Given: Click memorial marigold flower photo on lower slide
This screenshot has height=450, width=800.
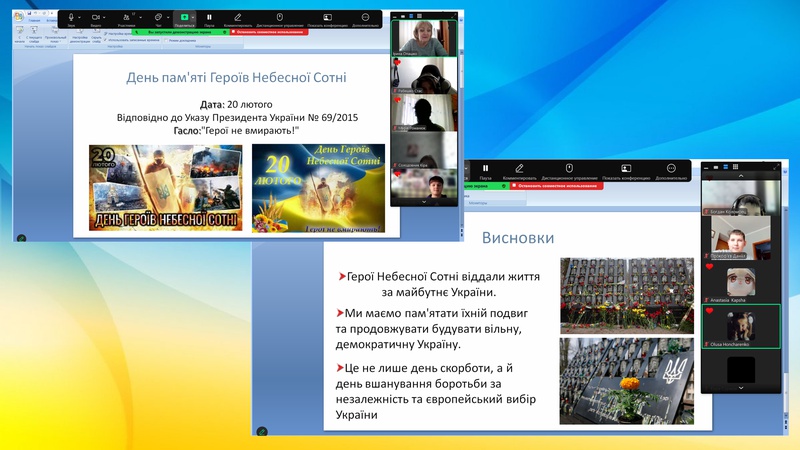Looking at the screenshot, I should coord(627,381).
